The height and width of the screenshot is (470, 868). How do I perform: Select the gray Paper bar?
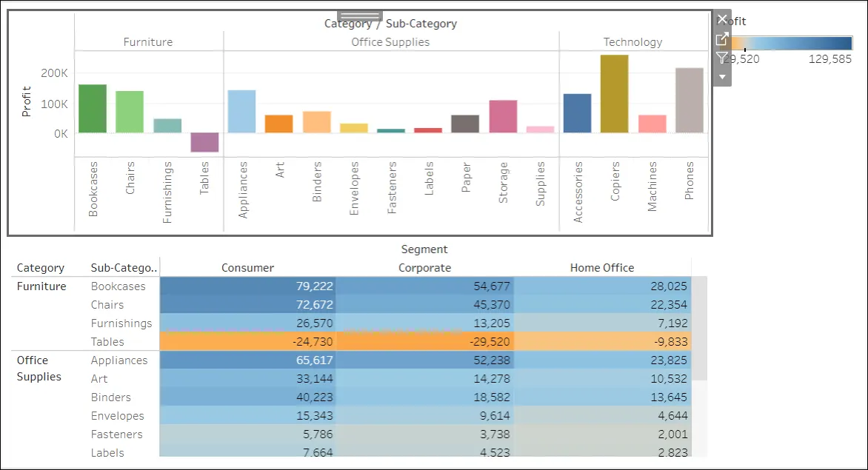465,124
